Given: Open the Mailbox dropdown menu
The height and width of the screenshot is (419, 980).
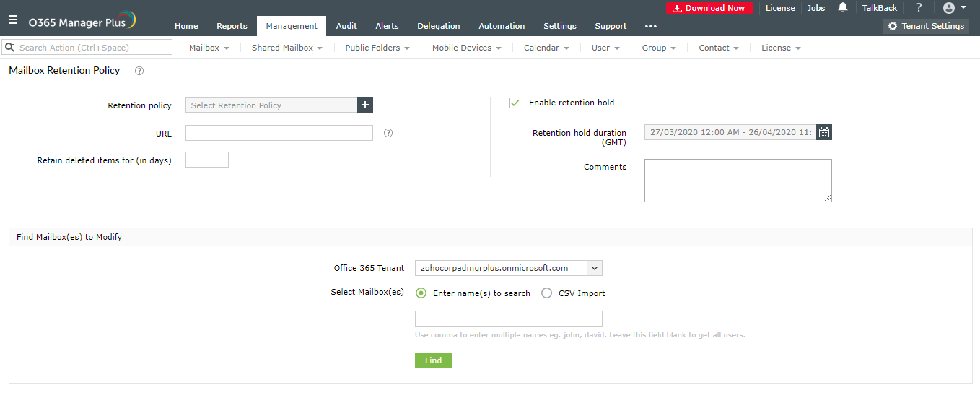Looking at the screenshot, I should (209, 48).
